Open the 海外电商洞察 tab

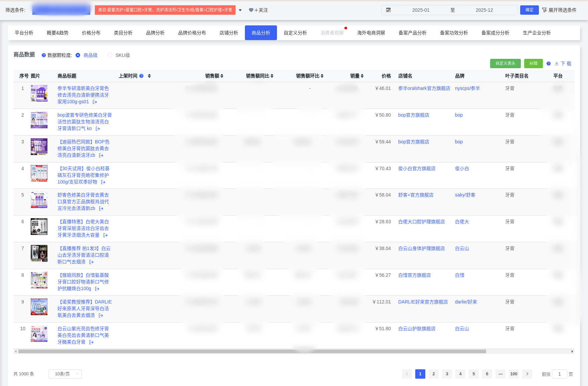pos(371,33)
